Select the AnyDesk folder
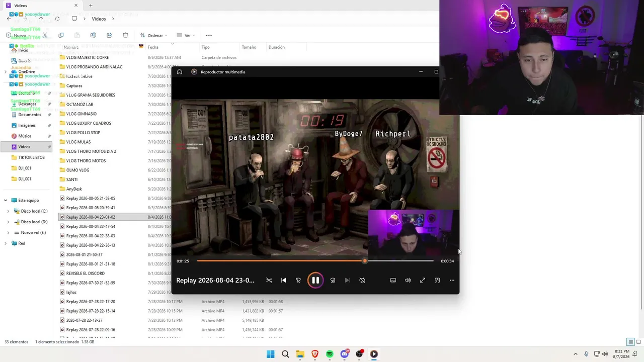The height and width of the screenshot is (362, 644). (x=74, y=189)
